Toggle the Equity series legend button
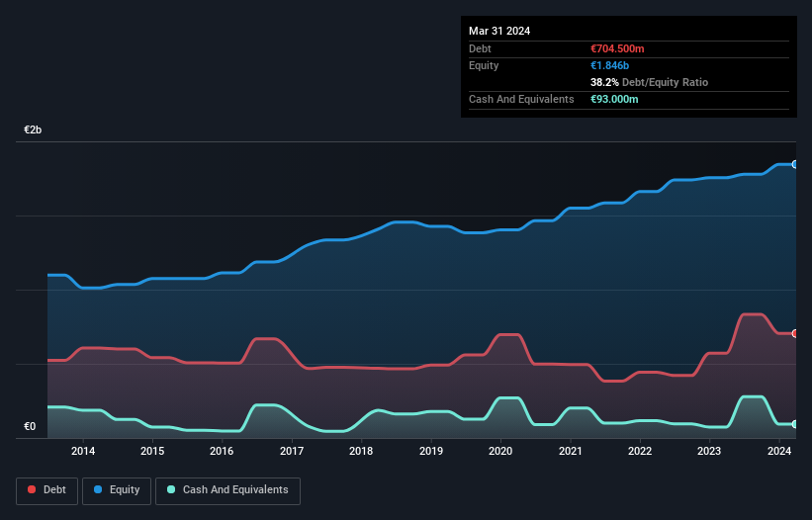This screenshot has width=812, height=520. (x=117, y=490)
